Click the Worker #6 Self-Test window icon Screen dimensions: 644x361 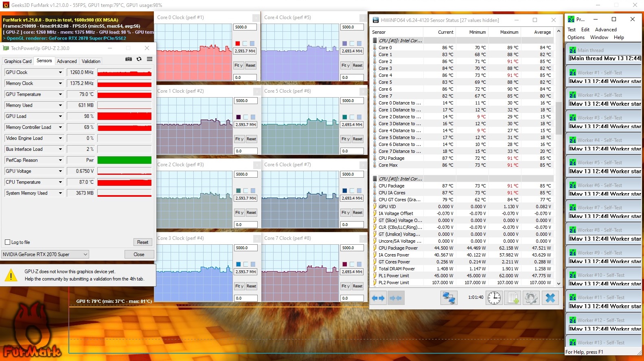pos(573,185)
